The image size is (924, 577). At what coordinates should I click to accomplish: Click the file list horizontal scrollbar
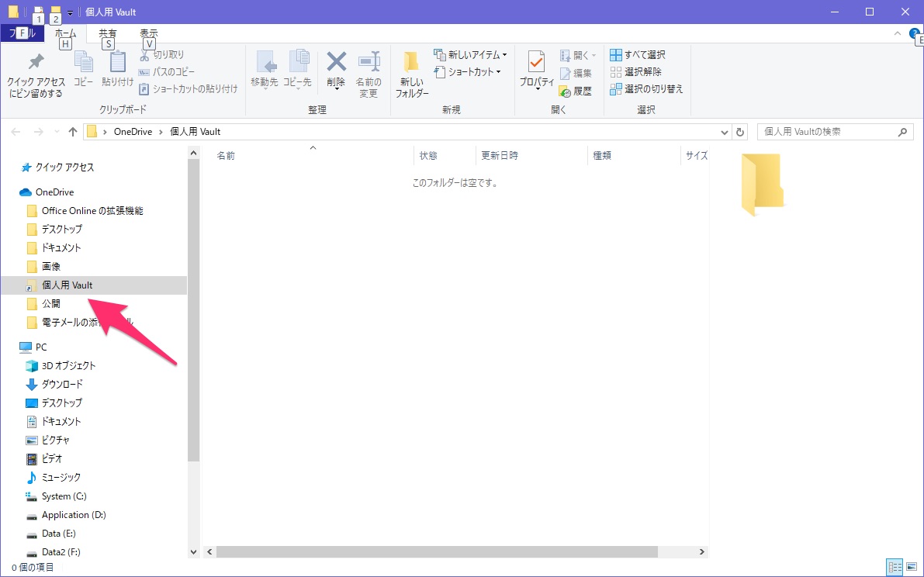pos(437,551)
